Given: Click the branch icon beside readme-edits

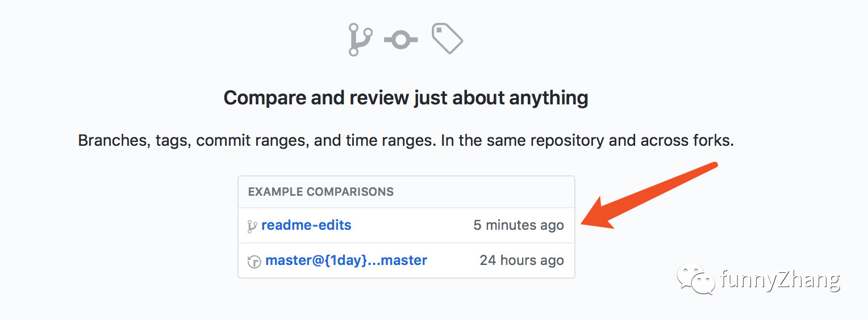Looking at the screenshot, I should (x=252, y=226).
